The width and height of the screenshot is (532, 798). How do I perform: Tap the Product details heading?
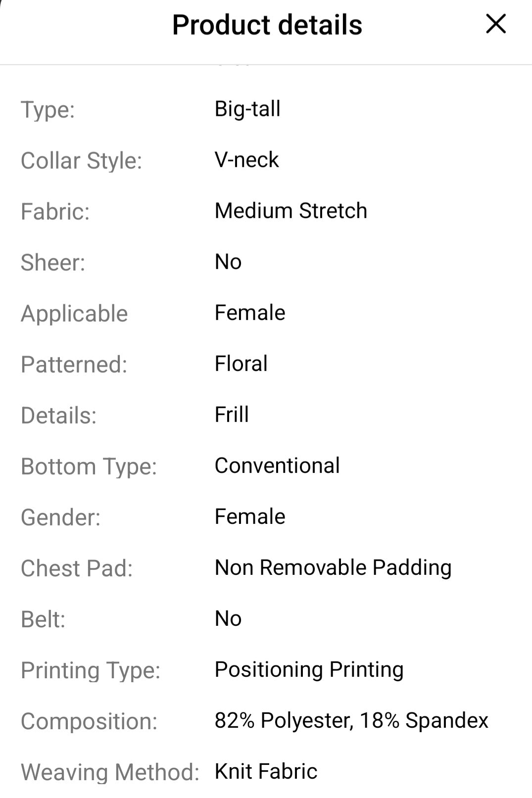click(x=267, y=25)
